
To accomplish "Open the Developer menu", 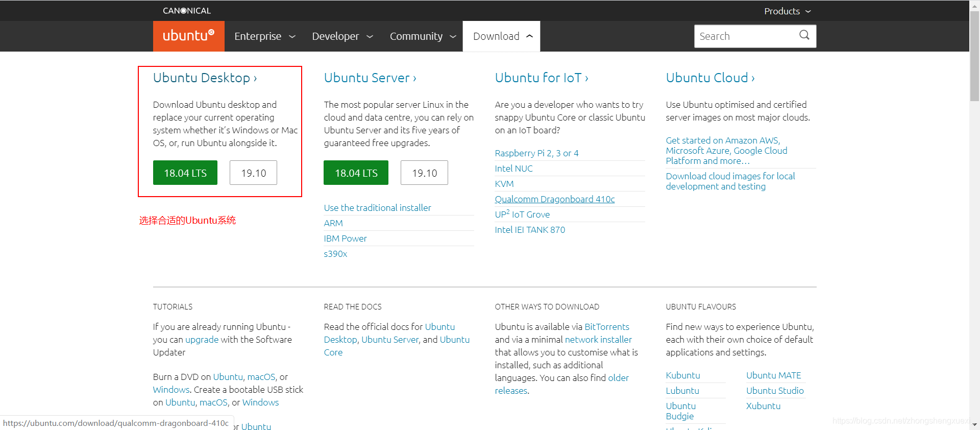I will coord(342,36).
